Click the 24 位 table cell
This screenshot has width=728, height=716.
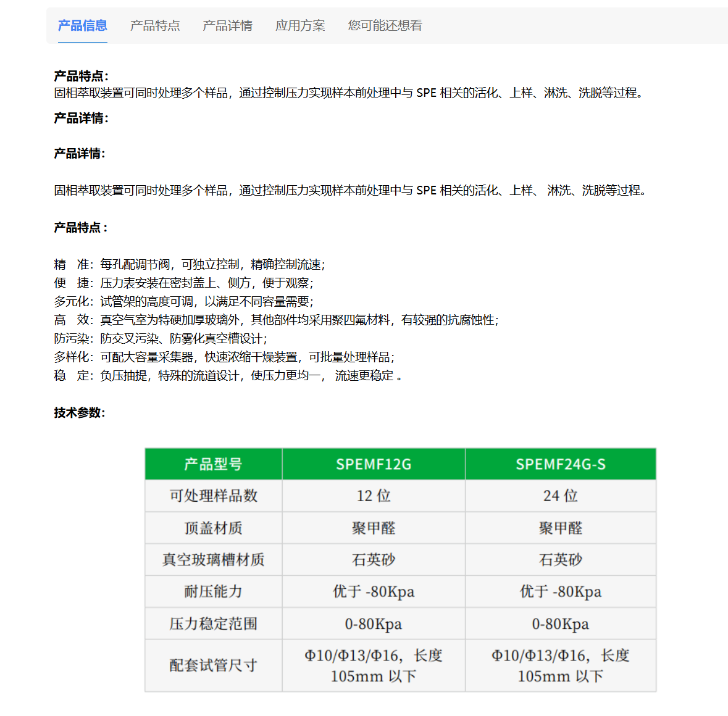560,496
